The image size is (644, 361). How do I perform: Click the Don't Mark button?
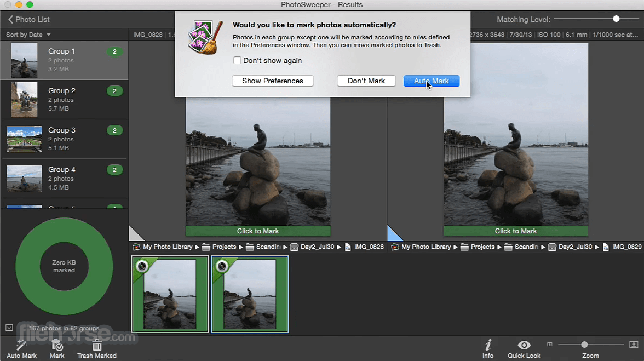(366, 81)
